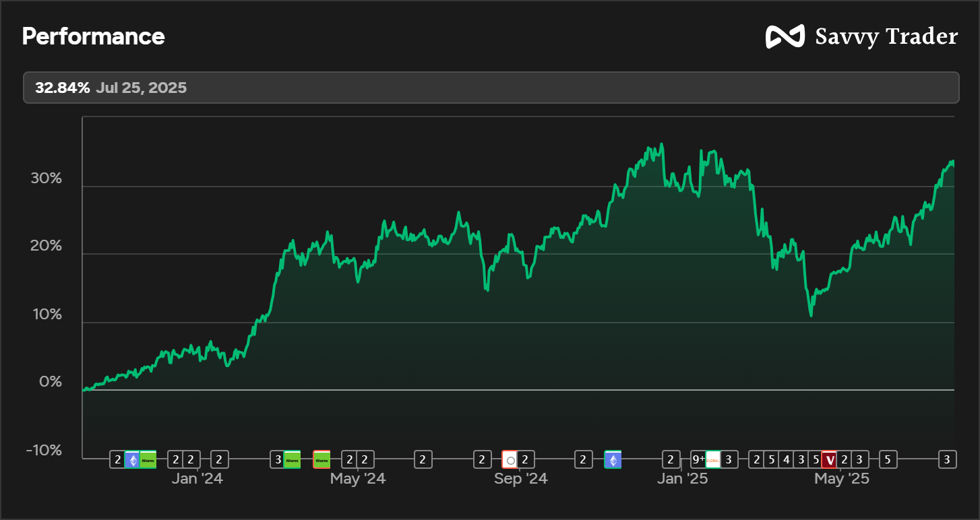Click the Savvy Trader infinity logo
980x520 pixels.
pyautogui.click(x=786, y=36)
